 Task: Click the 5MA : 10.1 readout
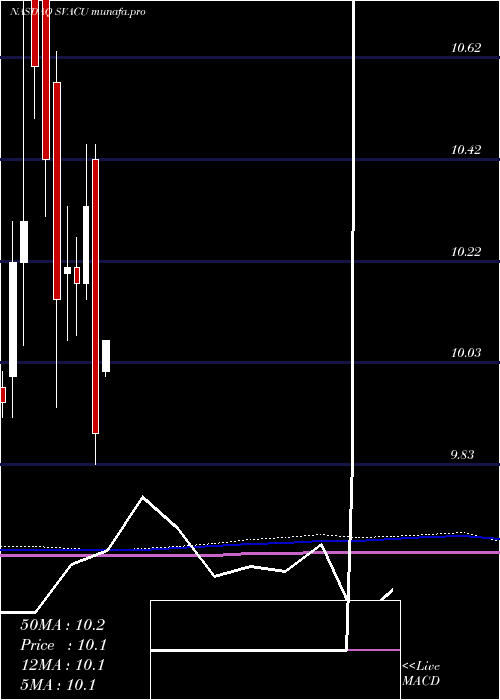point(58,685)
